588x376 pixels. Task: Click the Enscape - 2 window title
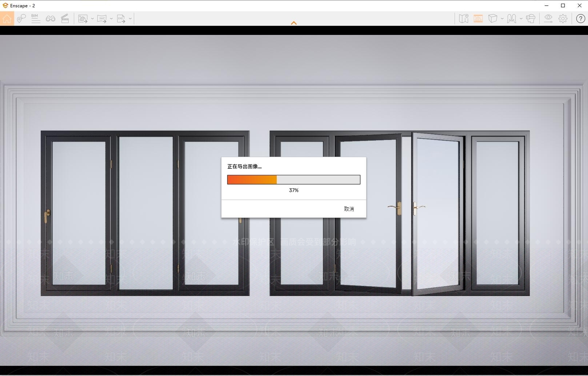point(22,6)
